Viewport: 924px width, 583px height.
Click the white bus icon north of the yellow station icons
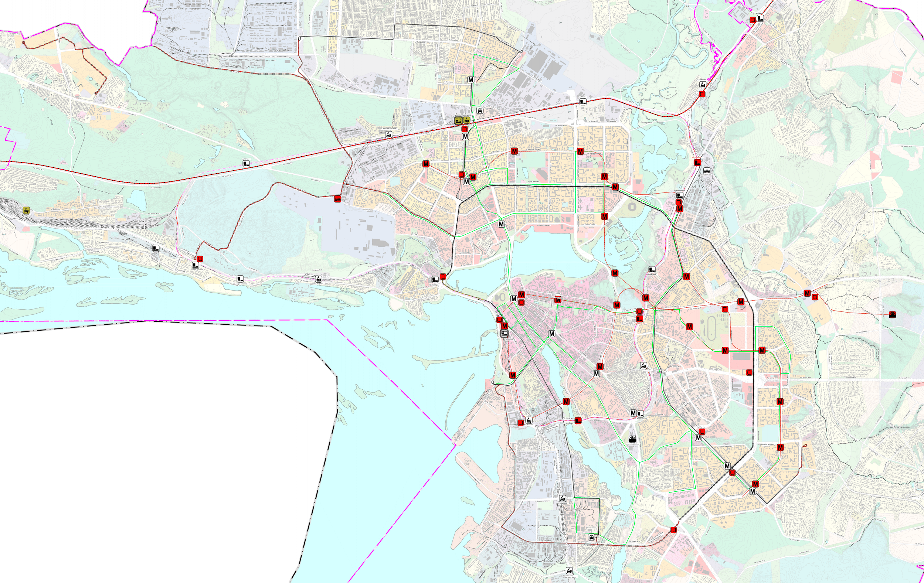(480, 110)
